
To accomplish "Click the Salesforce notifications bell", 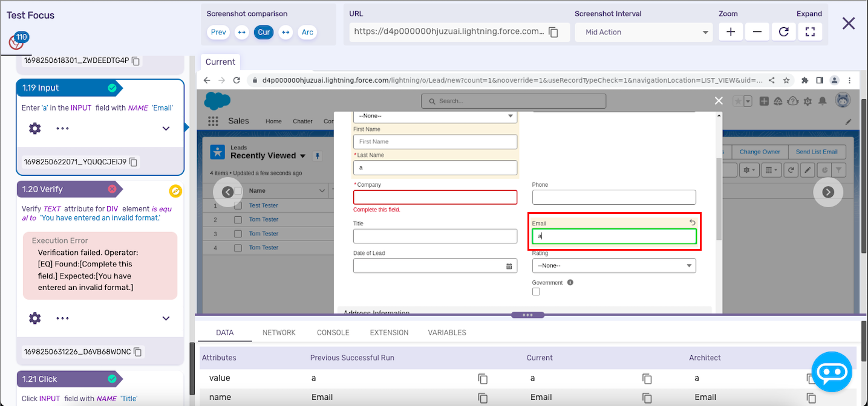I will point(824,101).
